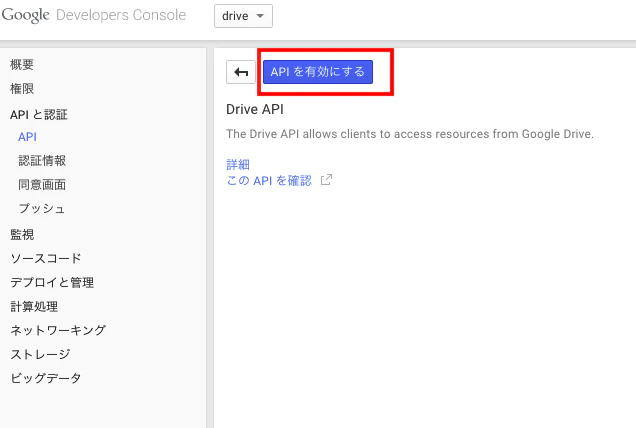Open the この API を確認 link

pos(269,180)
